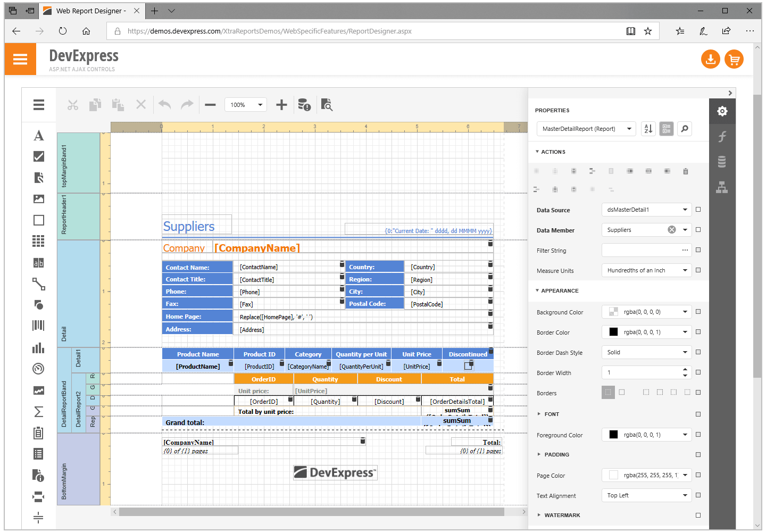Select the Picture Box tool
This screenshot has width=766, height=532.
click(38, 198)
